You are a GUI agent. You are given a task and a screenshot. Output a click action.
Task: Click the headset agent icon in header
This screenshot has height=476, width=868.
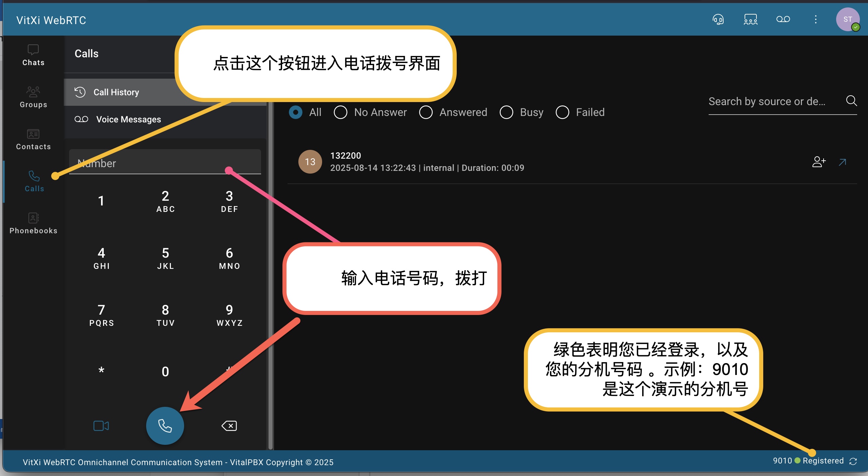point(718,20)
